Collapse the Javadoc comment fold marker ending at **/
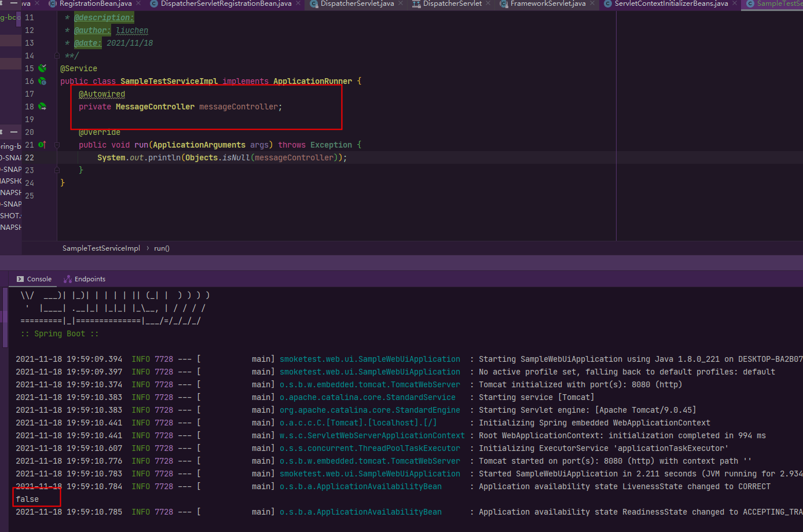 [x=57, y=56]
